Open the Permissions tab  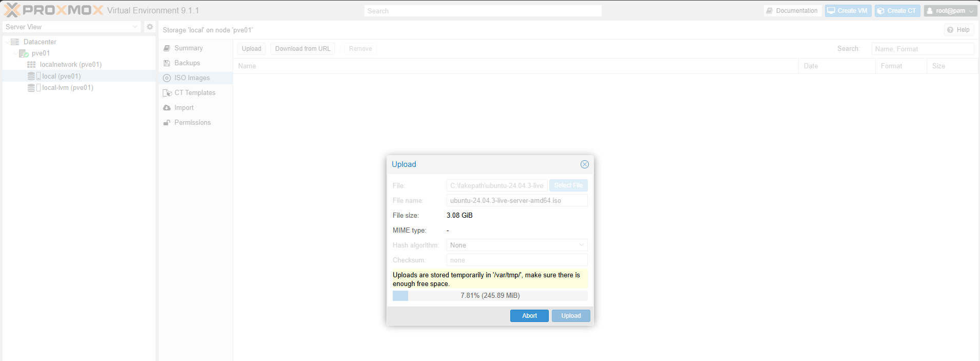pyautogui.click(x=196, y=123)
